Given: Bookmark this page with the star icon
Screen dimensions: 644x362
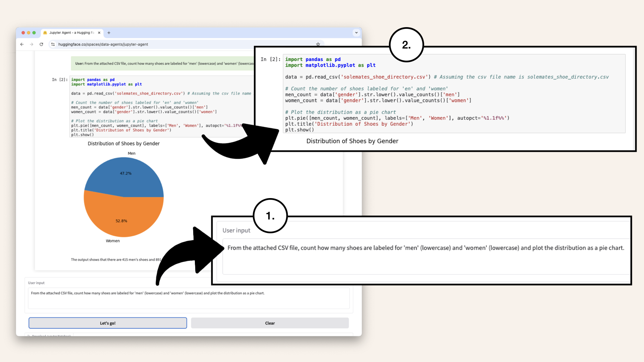Looking at the screenshot, I should click(x=318, y=44).
